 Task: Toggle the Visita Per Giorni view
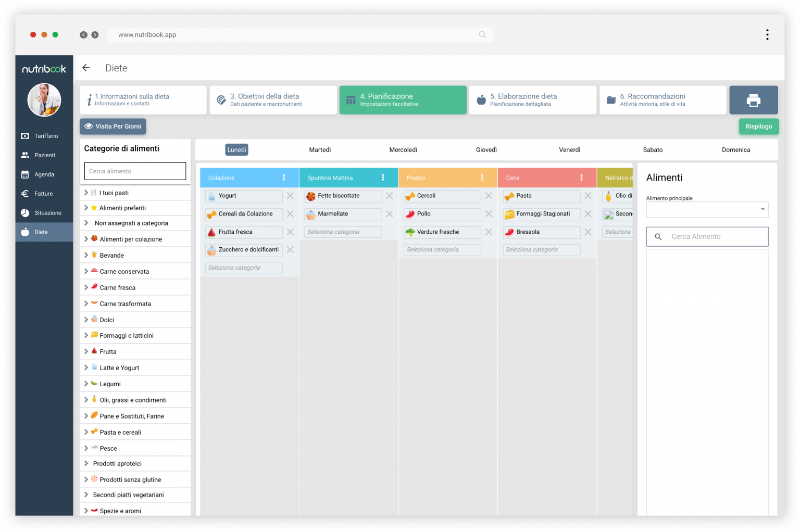(113, 126)
